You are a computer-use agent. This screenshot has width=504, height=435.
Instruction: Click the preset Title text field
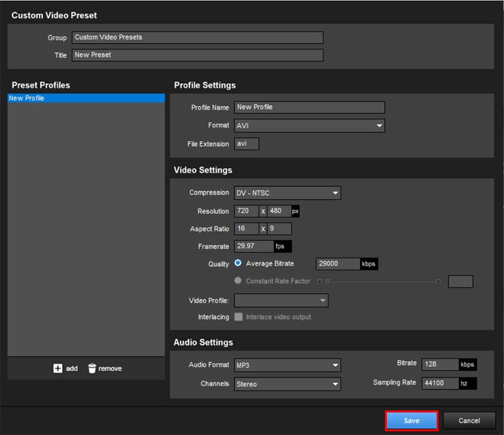197,55
